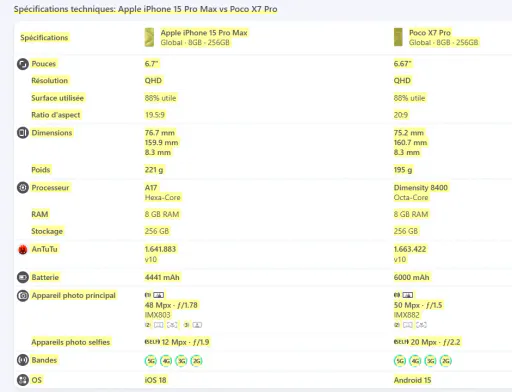512x392 pixels.
Task: Click the Spécifications column header
Action: (x=44, y=37)
